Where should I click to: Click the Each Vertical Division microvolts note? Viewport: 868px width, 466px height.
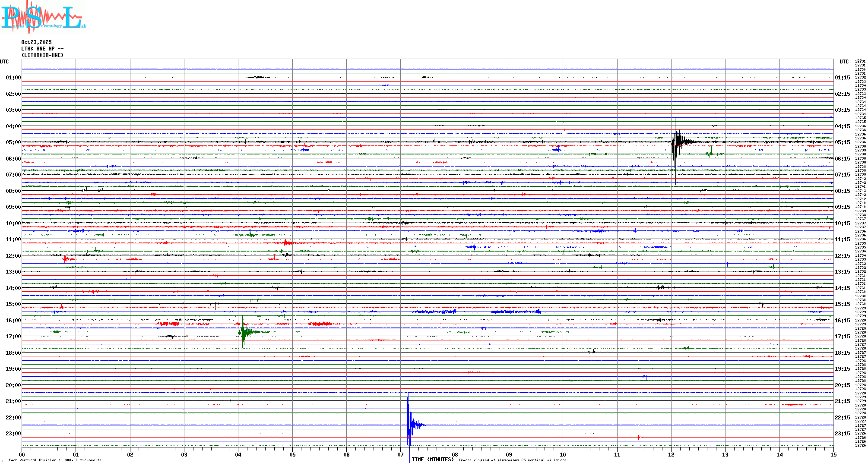55,460
